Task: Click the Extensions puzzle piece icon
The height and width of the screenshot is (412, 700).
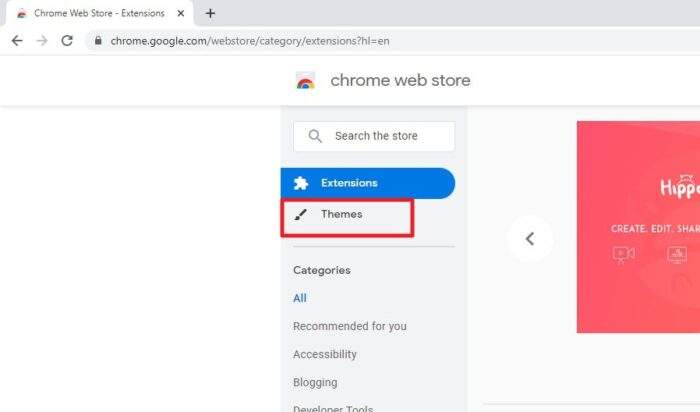Action: [301, 183]
